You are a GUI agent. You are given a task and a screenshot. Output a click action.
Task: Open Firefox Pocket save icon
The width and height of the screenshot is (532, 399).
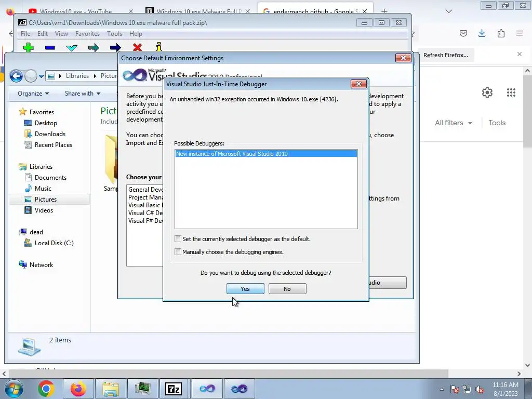point(463,33)
